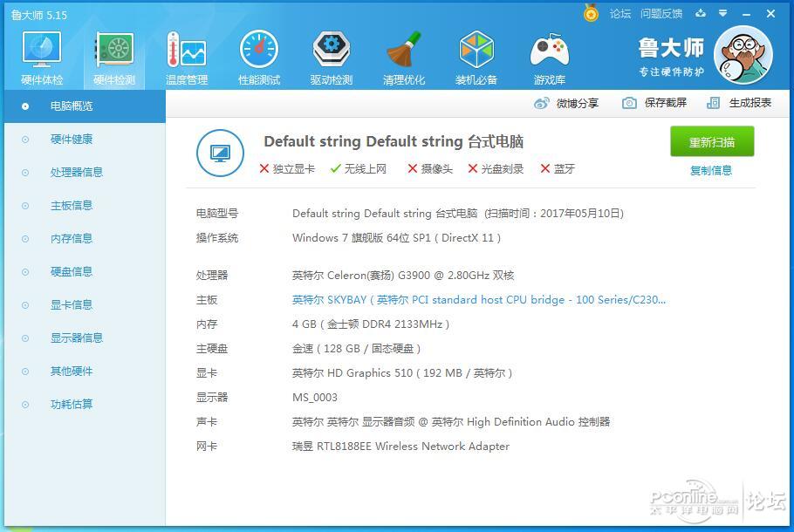Click 保存截屏 to save screenshot
This screenshot has width=794, height=532.
pyautogui.click(x=654, y=103)
